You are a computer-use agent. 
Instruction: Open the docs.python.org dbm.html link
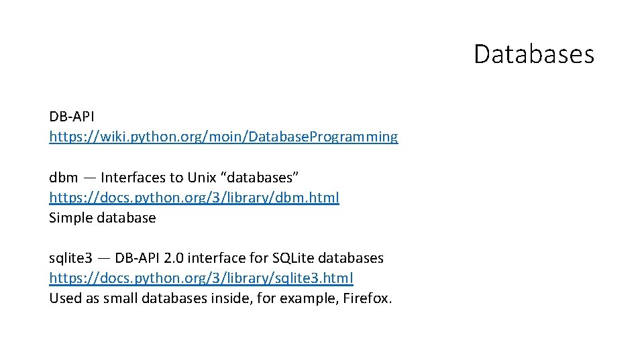point(194,197)
